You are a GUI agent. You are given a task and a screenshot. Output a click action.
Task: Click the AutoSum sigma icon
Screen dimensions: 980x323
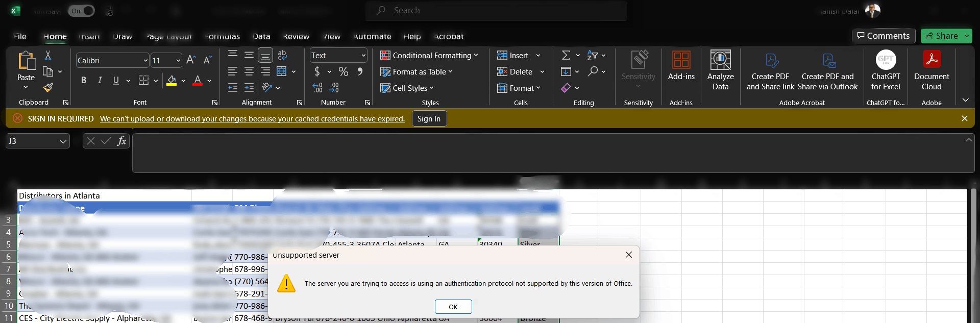[566, 55]
